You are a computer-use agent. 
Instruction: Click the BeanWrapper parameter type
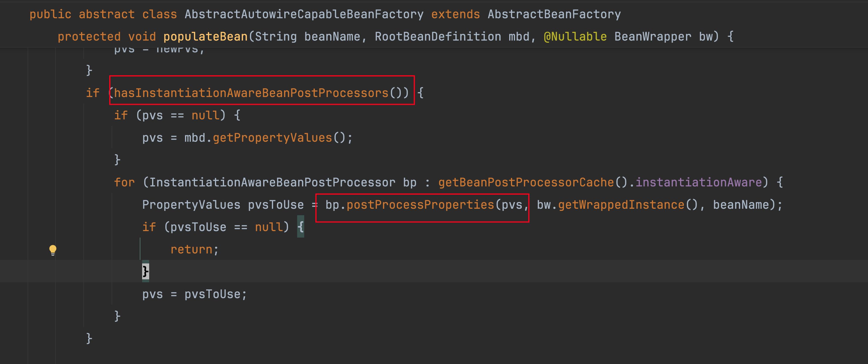click(x=653, y=36)
